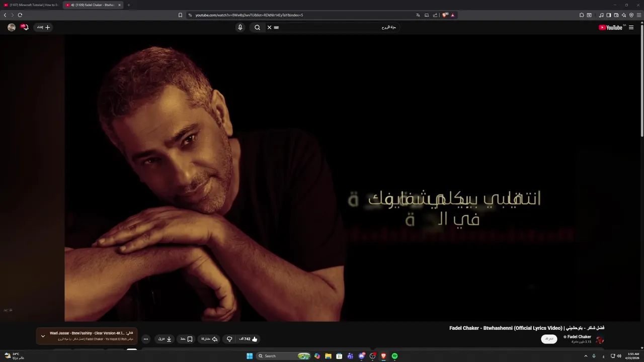Open the Brave playlist music icon

click(601, 15)
